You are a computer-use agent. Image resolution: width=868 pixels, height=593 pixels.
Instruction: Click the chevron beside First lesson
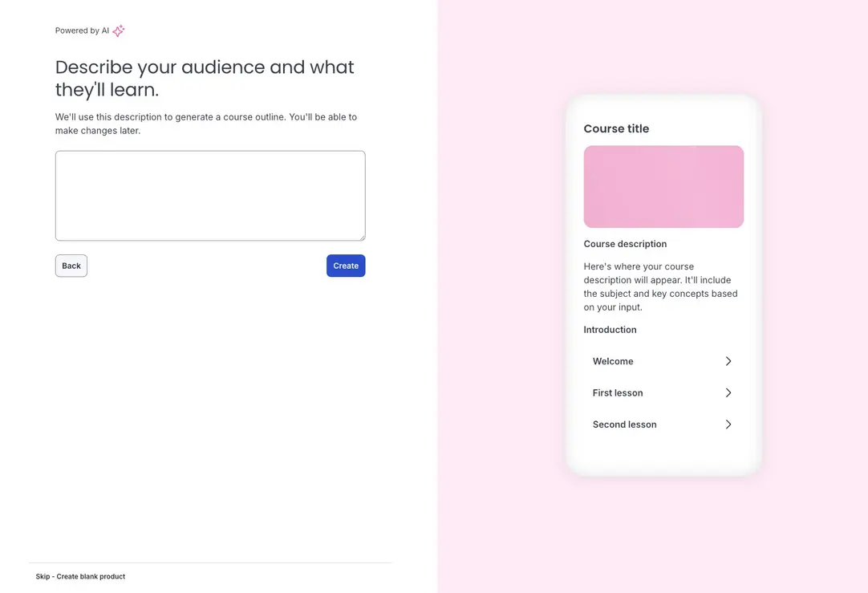tap(728, 392)
